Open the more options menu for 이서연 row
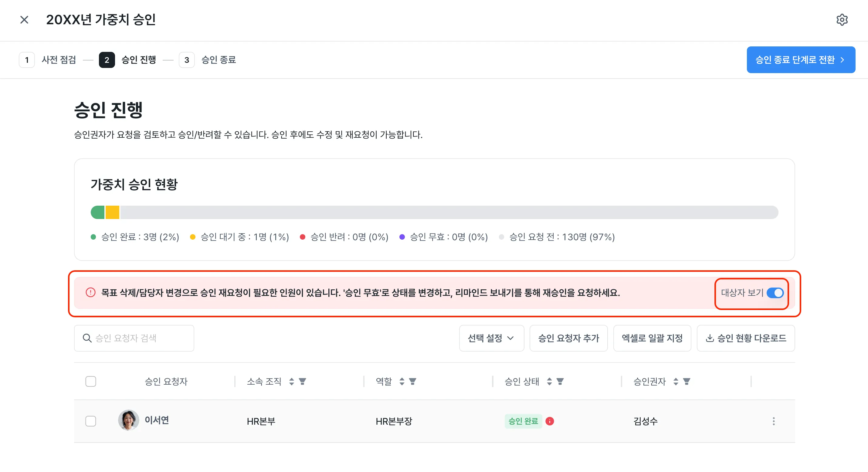 pos(774,421)
